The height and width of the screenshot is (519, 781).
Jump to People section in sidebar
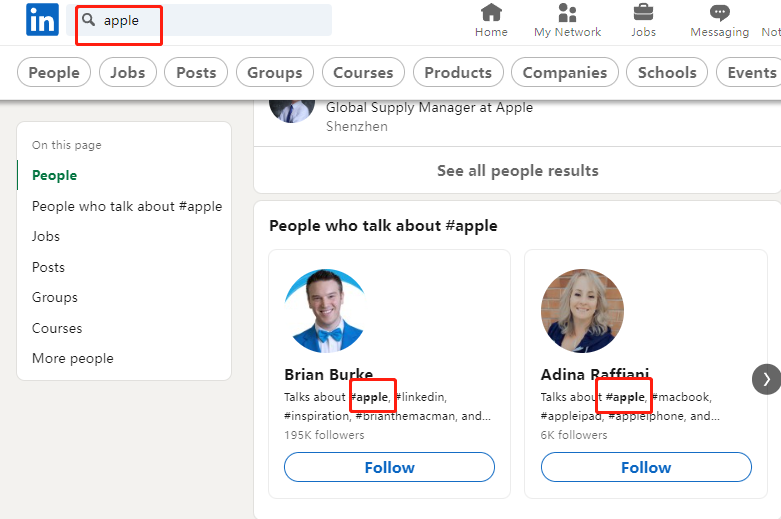pyautogui.click(x=54, y=175)
